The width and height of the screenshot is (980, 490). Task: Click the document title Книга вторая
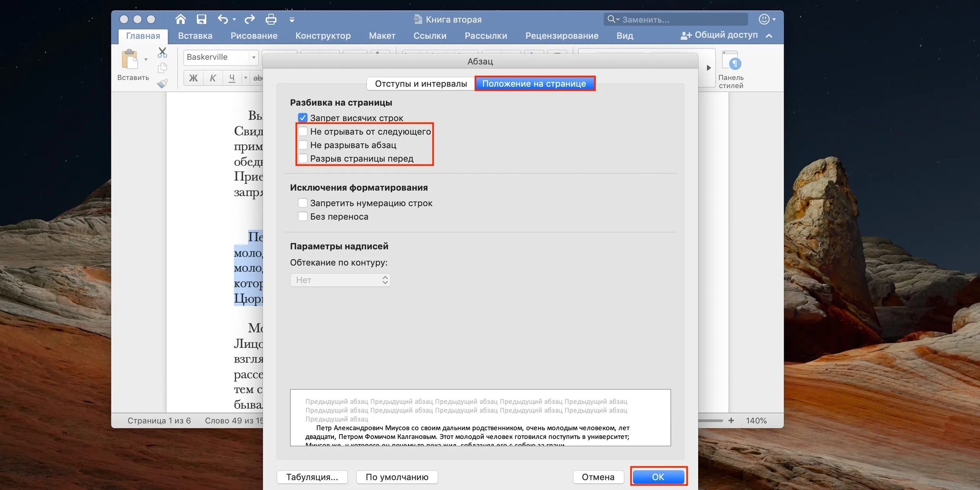pos(454,20)
